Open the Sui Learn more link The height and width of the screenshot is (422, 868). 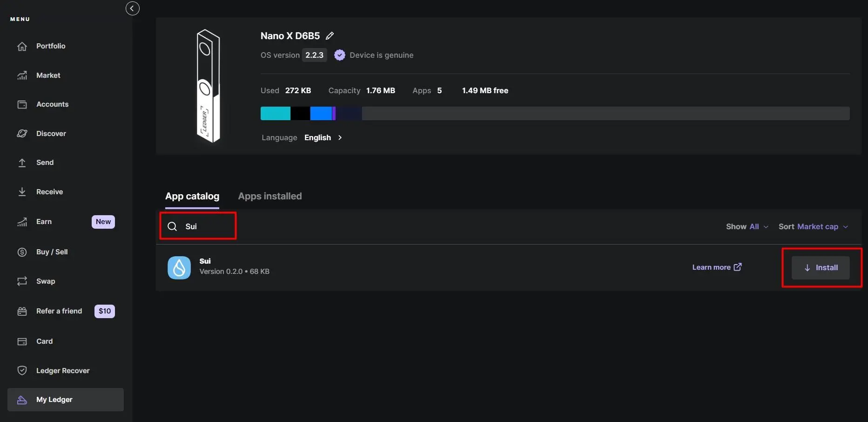coord(717,267)
